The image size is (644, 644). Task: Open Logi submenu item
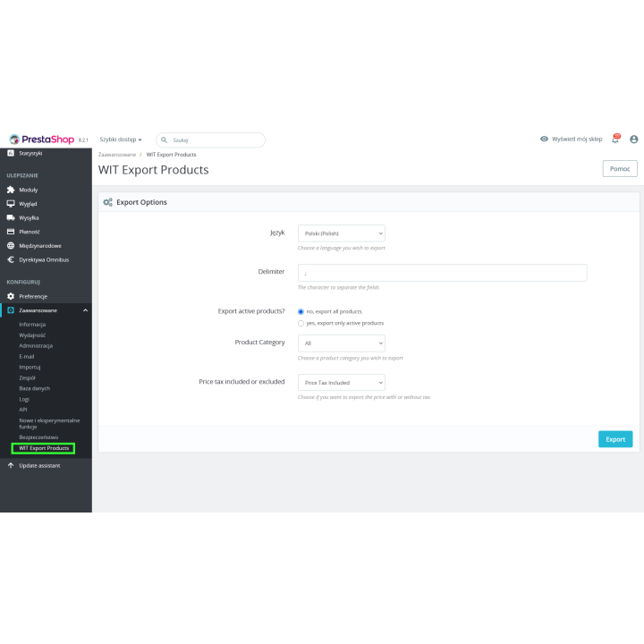pos(24,399)
